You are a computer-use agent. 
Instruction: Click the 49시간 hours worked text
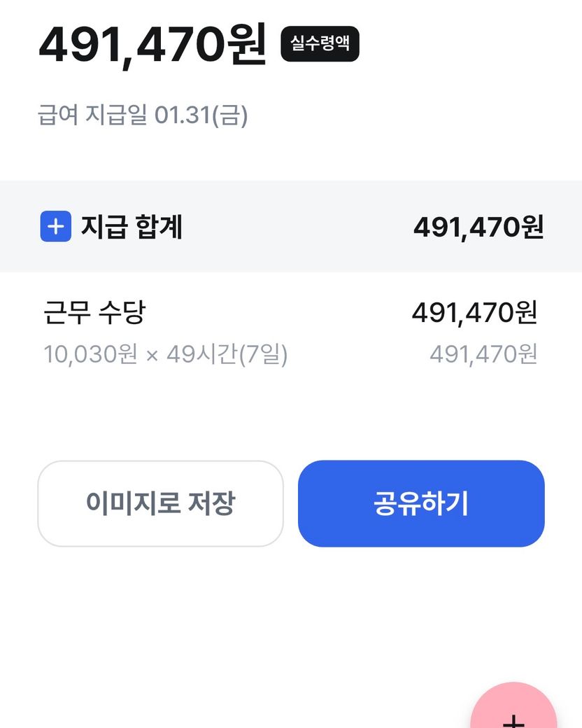coord(202,355)
